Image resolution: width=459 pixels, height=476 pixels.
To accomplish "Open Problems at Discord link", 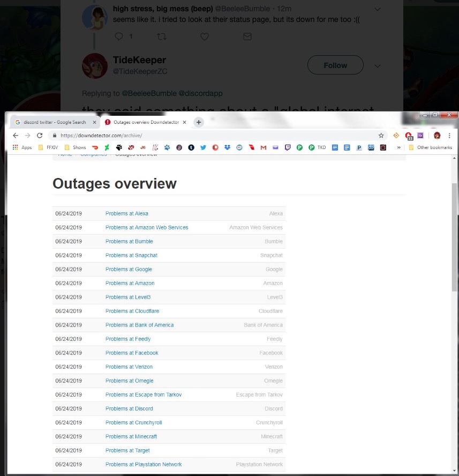I will 129,408.
